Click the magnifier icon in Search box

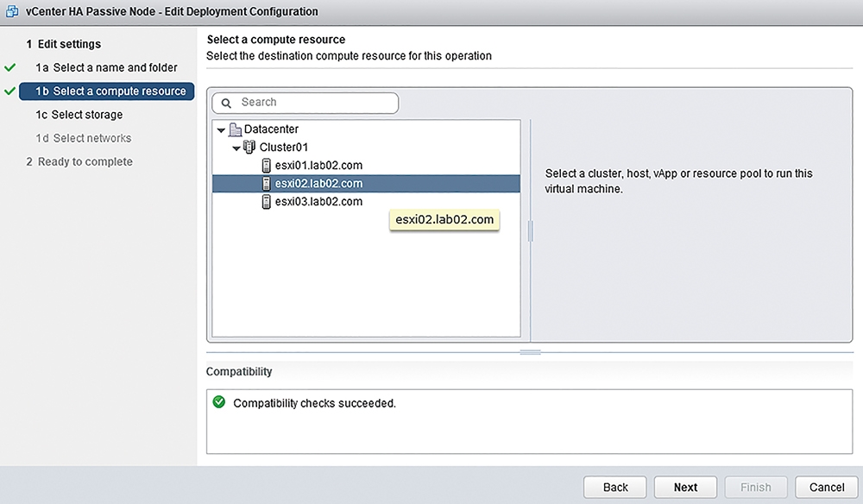coord(226,103)
